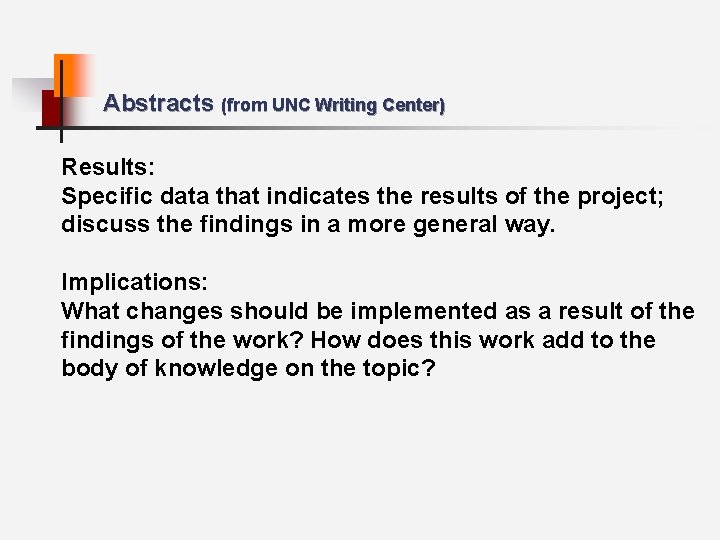Click the line 'discuss the findings in a more general way.'

tap(308, 225)
